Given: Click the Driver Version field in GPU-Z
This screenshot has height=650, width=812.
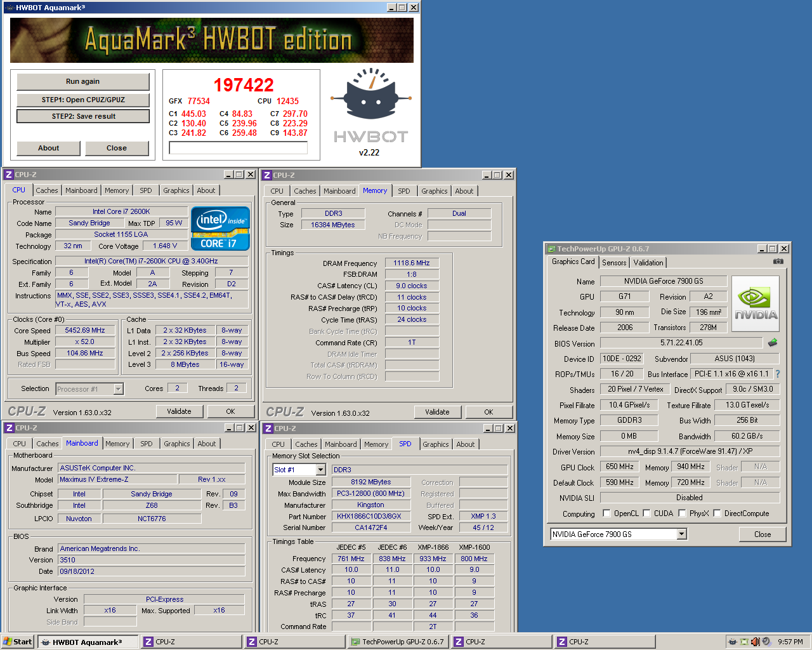Looking at the screenshot, I should [x=690, y=451].
